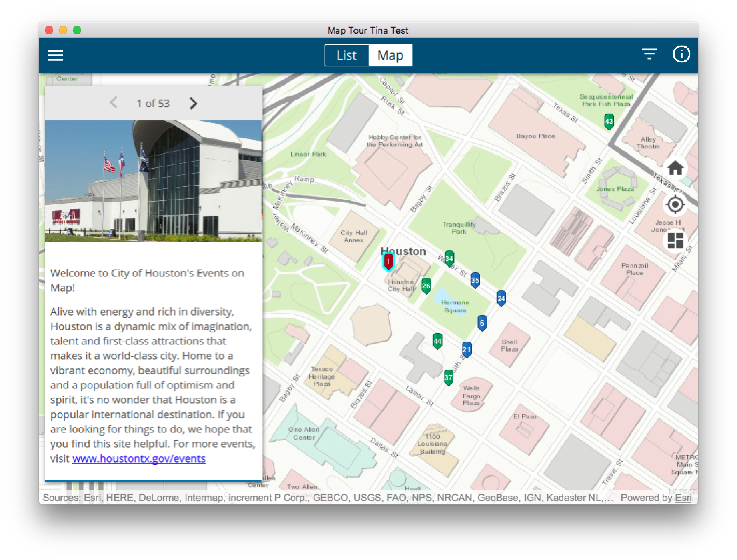Switch to the Map view tab
737x560 pixels.
coord(390,55)
